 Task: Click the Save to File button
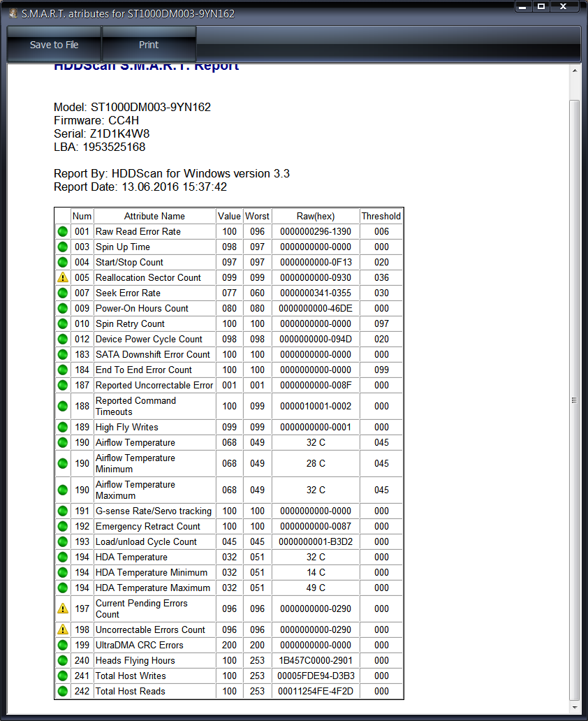(x=54, y=45)
